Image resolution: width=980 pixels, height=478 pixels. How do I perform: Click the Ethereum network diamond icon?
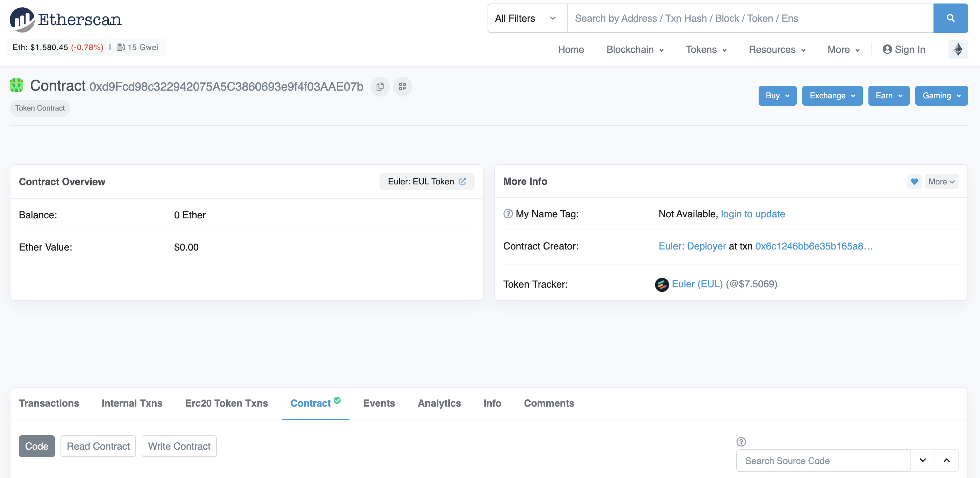958,49
